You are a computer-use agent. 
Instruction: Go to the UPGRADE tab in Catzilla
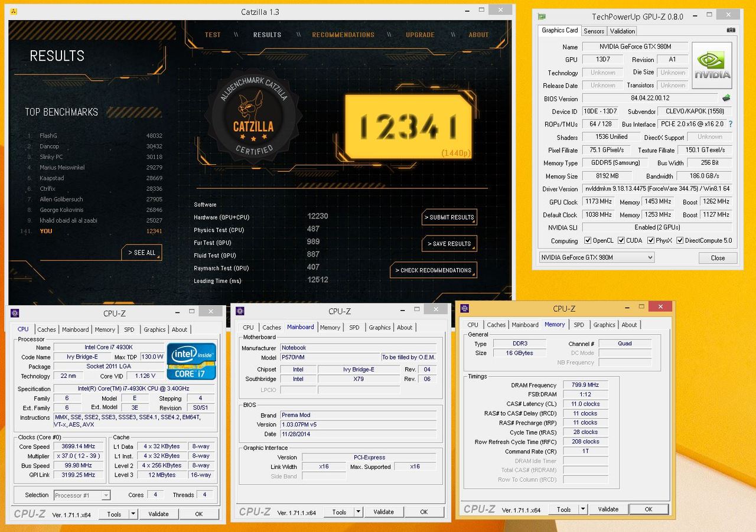pos(420,35)
